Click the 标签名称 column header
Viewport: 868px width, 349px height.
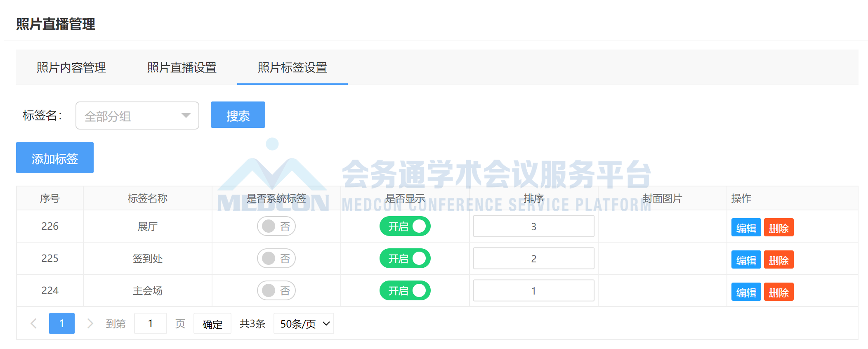click(x=148, y=198)
